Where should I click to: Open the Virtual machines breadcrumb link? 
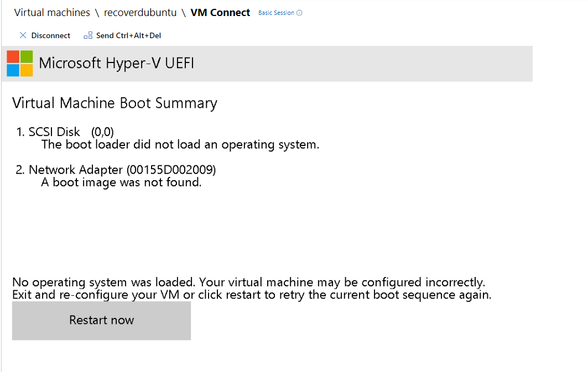(51, 12)
